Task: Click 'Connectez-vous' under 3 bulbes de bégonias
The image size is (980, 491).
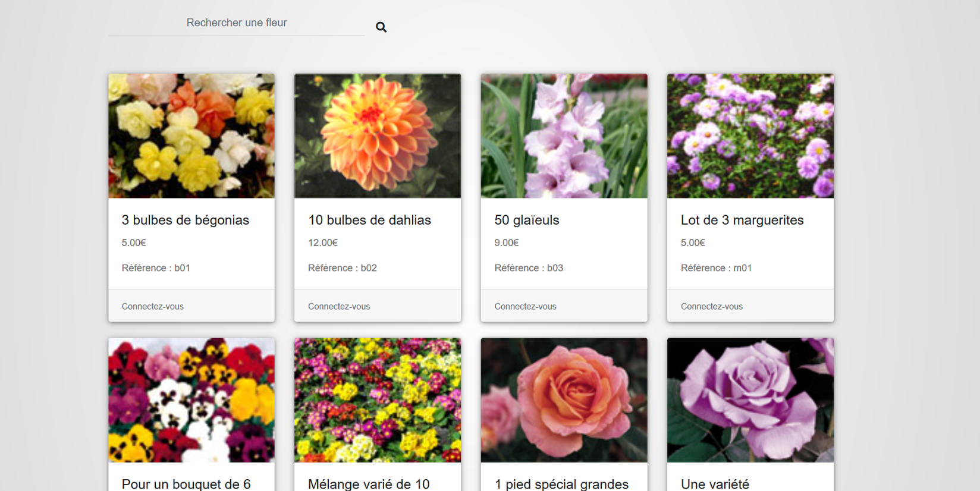Action: point(153,307)
